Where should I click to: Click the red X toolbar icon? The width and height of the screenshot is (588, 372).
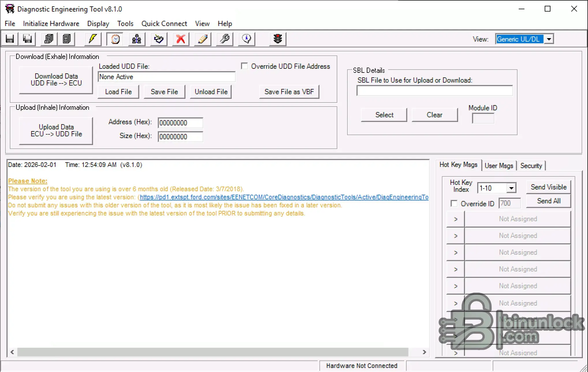tap(181, 39)
